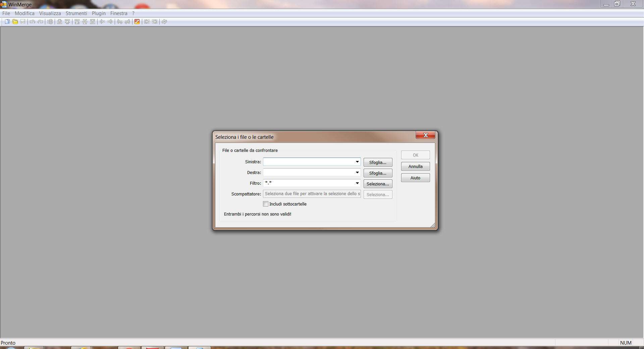Click Copy Left and Advance icon
This screenshot has width=644, height=349.
pos(127,22)
